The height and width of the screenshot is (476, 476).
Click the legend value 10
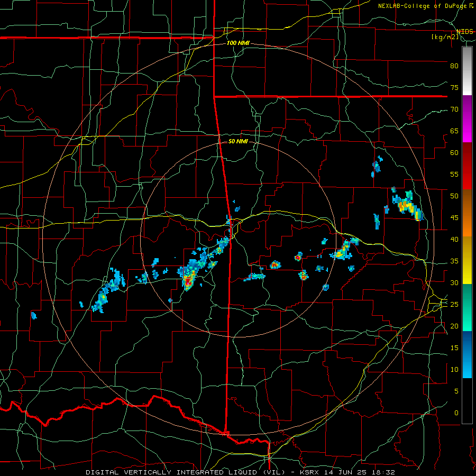coord(454,370)
